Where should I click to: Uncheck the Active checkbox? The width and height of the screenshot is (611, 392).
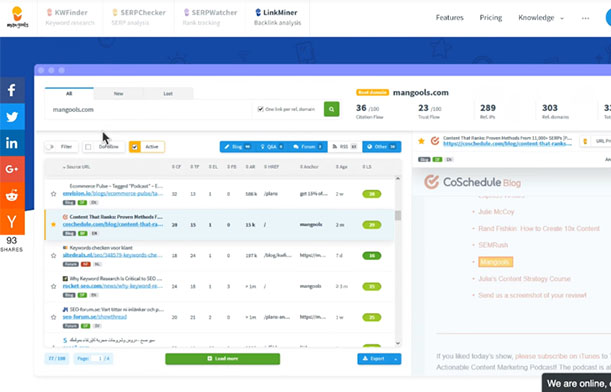(x=135, y=147)
